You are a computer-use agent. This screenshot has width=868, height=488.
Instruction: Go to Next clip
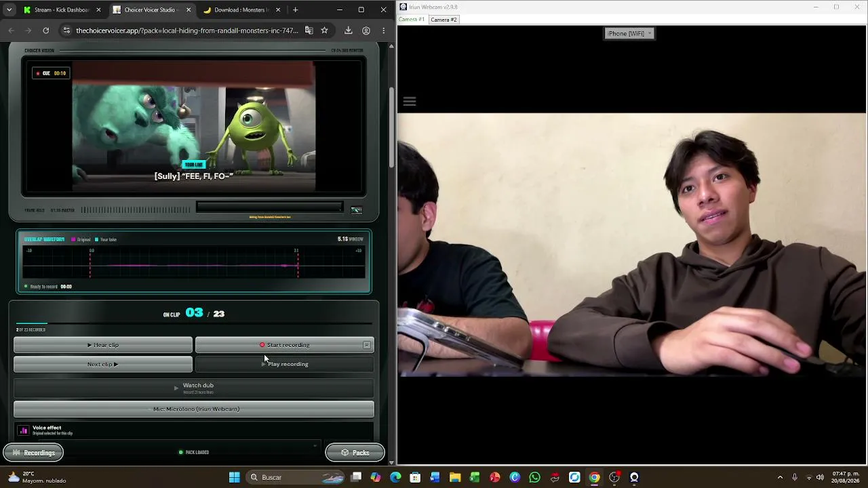103,364
